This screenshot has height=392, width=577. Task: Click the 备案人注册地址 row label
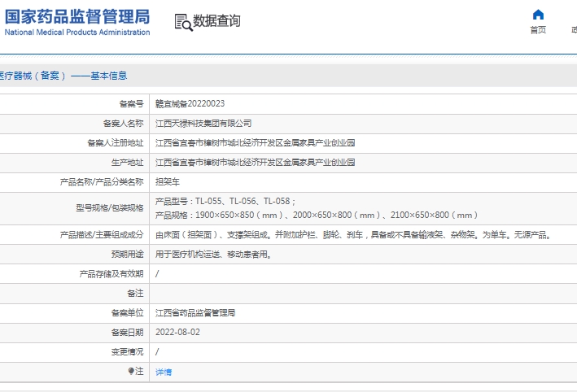coord(116,143)
